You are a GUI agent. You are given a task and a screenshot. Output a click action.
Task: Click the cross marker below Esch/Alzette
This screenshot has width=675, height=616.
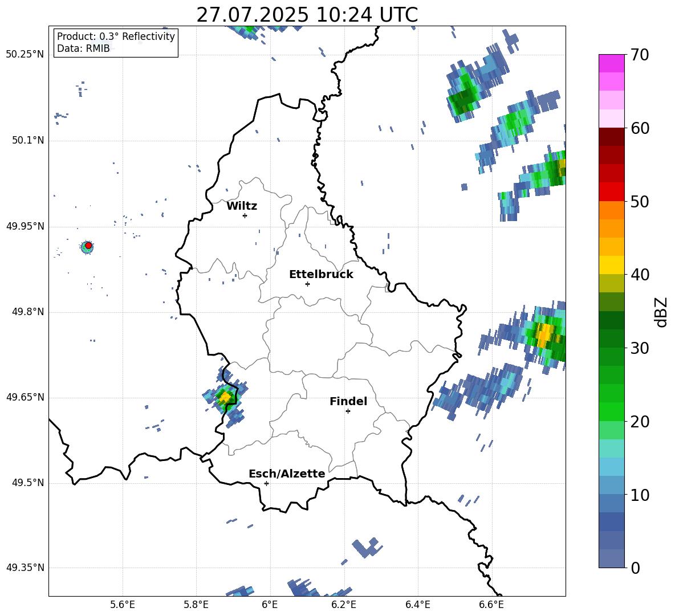tap(266, 483)
